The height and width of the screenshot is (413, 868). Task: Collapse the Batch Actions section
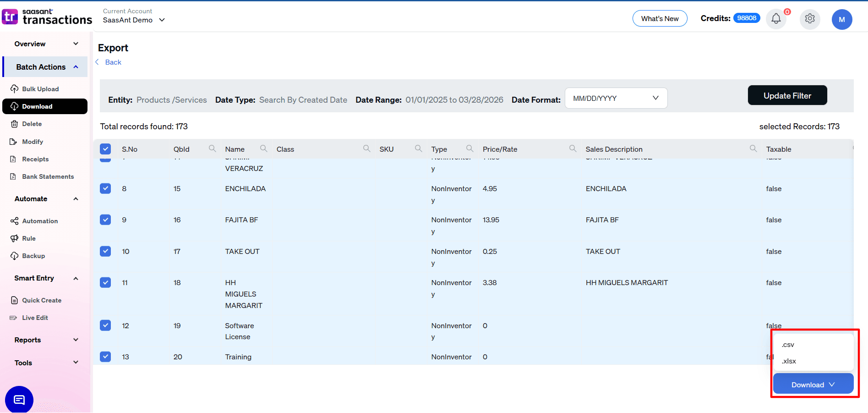[76, 66]
